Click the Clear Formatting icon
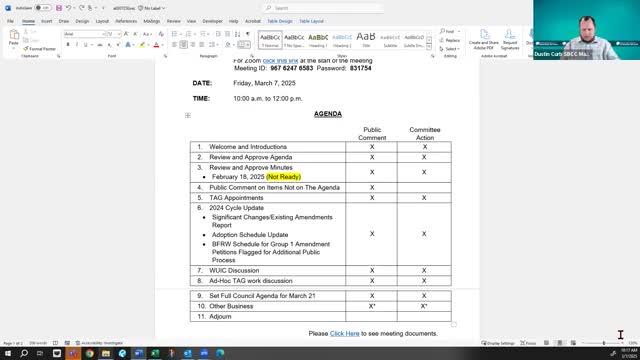Viewport: 640px width, 360px height. [x=161, y=34]
